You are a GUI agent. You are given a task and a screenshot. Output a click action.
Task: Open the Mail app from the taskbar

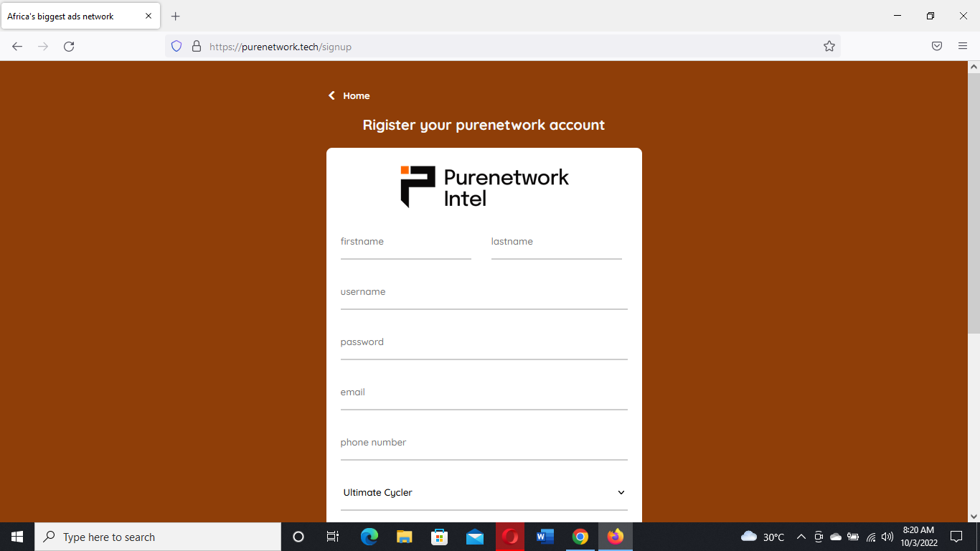click(x=475, y=537)
